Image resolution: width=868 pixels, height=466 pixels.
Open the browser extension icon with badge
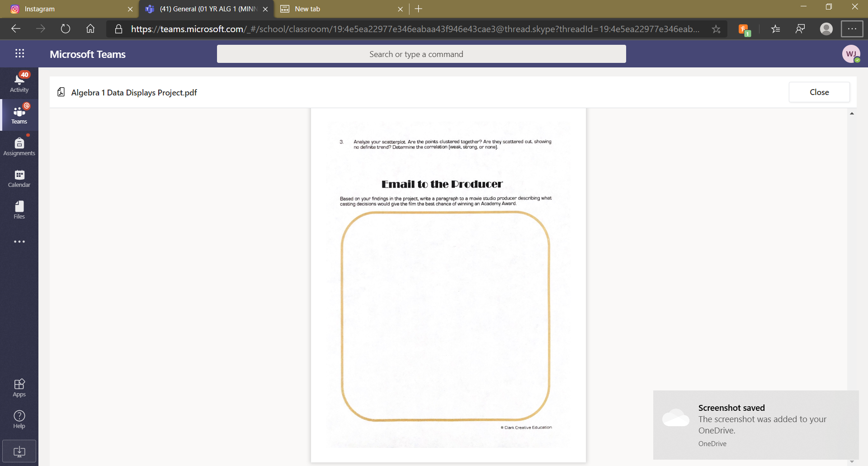point(744,29)
